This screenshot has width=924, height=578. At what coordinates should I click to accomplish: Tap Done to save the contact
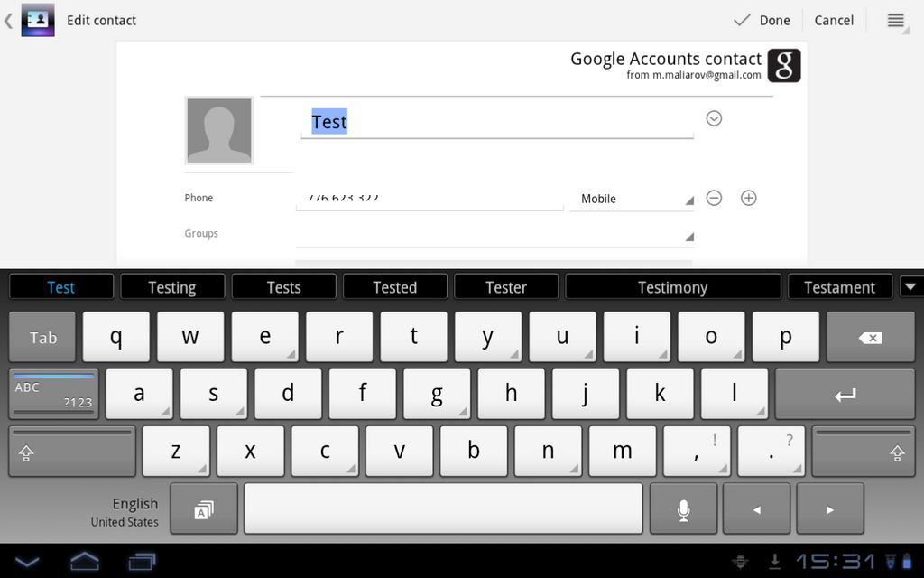[x=762, y=20]
